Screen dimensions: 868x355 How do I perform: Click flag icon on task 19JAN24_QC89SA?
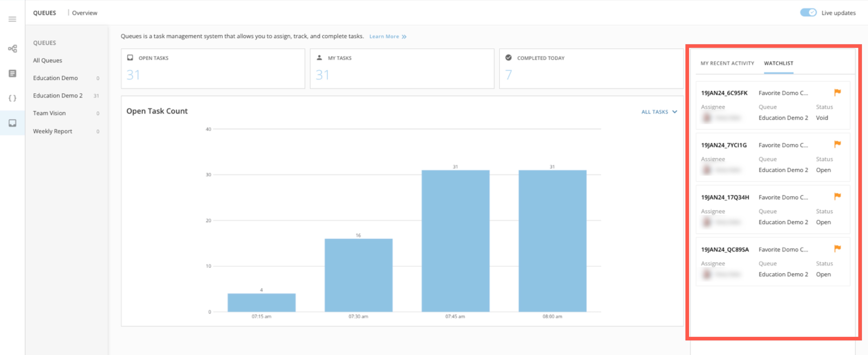[x=837, y=249]
